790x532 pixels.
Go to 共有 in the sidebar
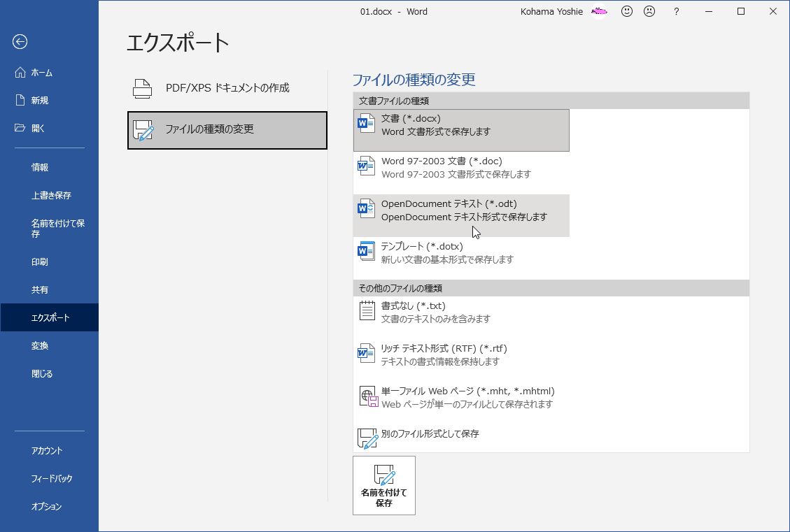click(50, 289)
